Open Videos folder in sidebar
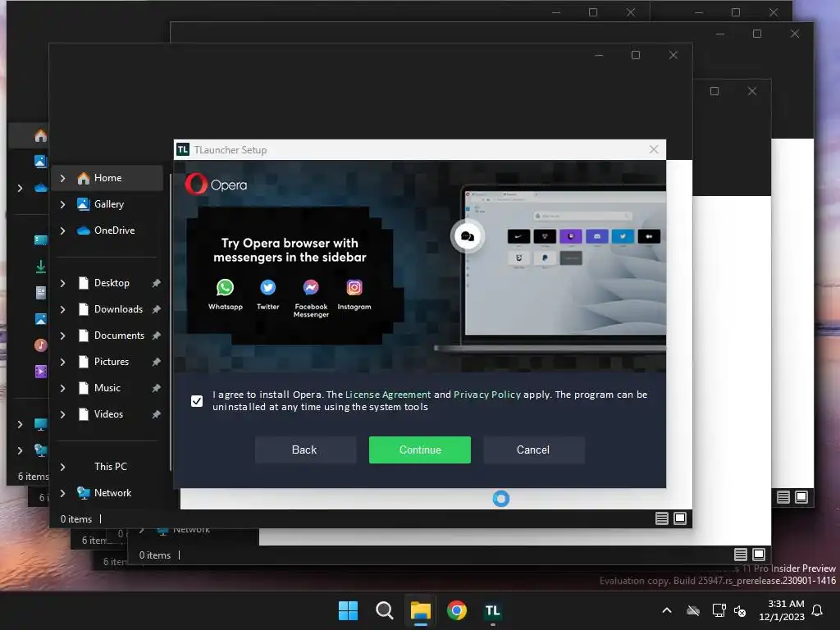 [108, 414]
